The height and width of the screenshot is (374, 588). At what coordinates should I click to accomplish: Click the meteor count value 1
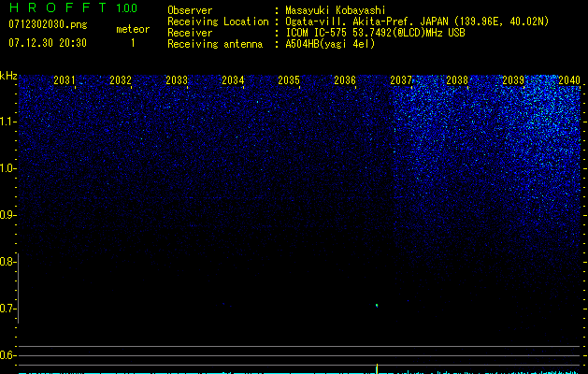click(133, 43)
